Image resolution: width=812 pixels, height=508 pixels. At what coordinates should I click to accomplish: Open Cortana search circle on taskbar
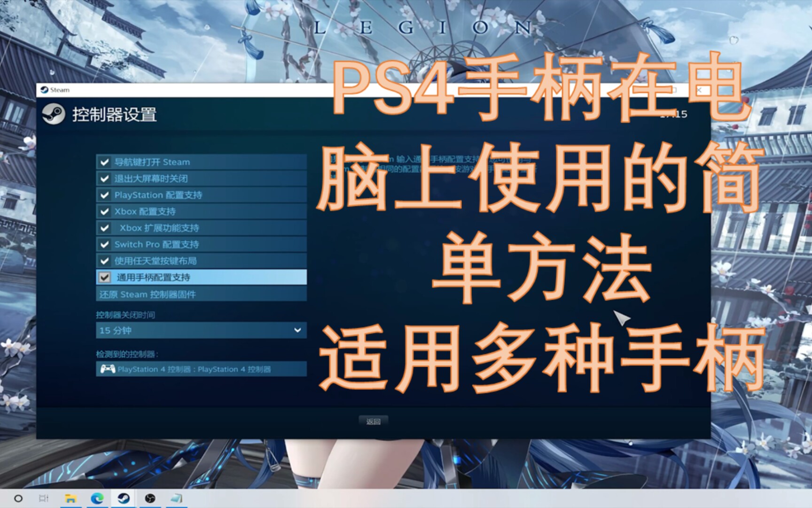pyautogui.click(x=18, y=499)
